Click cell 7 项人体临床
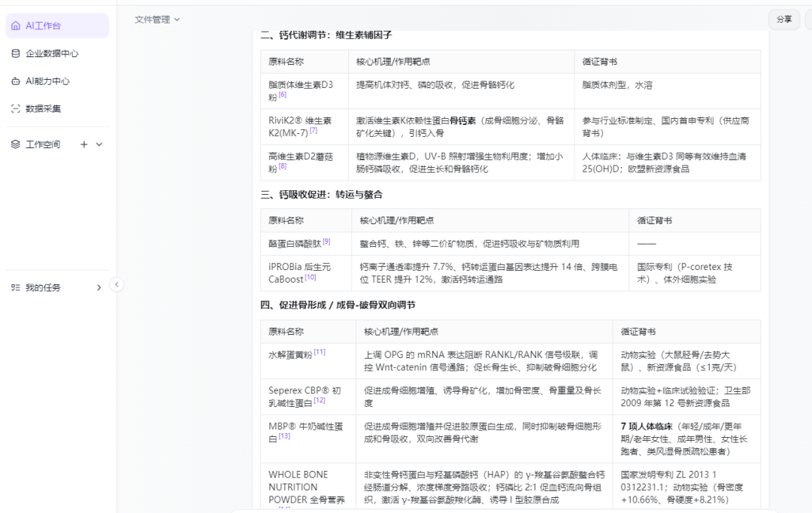The width and height of the screenshot is (812, 513). click(x=686, y=439)
